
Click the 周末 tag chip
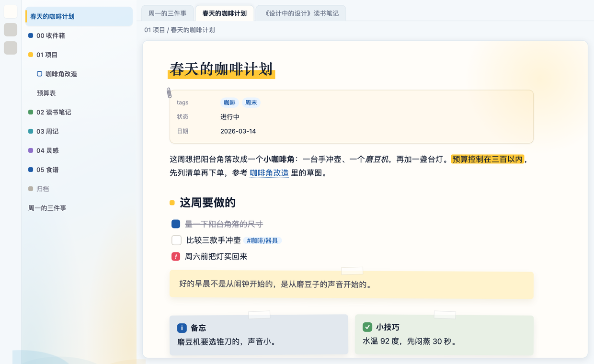251,102
